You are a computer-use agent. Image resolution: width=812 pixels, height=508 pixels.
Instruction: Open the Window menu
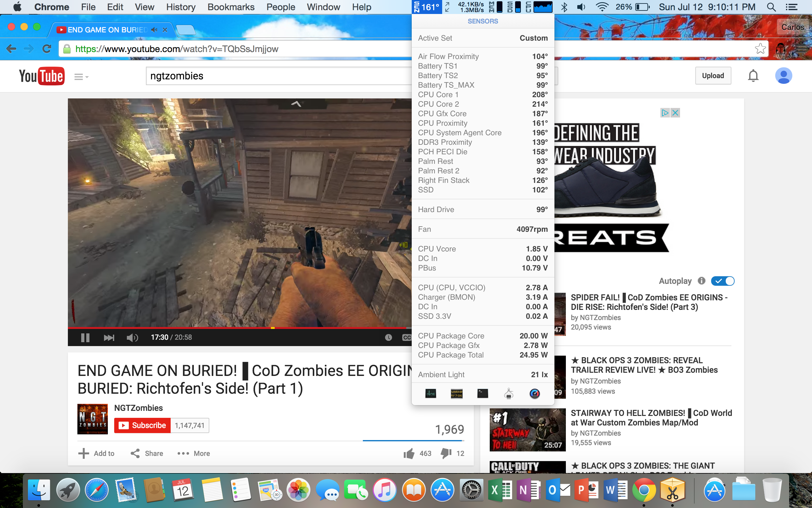click(324, 7)
